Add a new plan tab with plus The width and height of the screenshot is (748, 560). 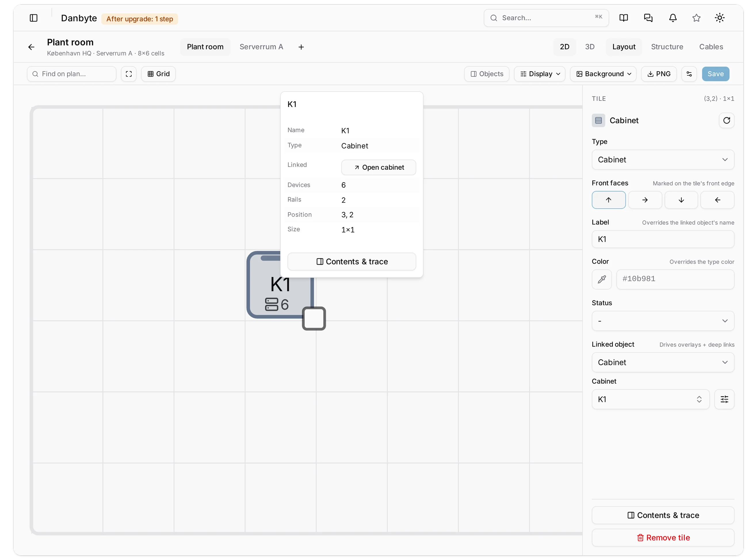(301, 47)
